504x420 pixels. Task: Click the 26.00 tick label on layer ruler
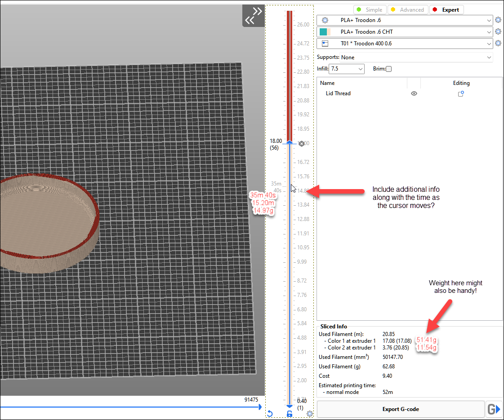pyautogui.click(x=303, y=25)
